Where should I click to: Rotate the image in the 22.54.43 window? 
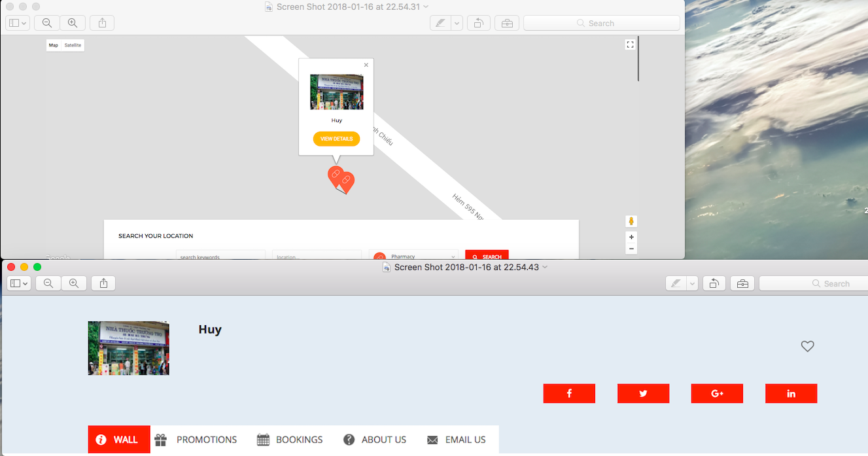click(x=714, y=283)
